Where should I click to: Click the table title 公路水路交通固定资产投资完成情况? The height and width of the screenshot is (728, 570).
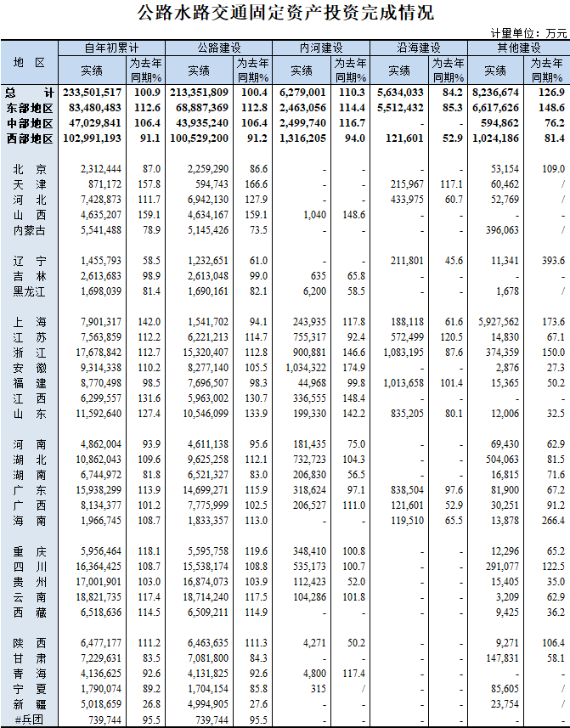[285, 13]
